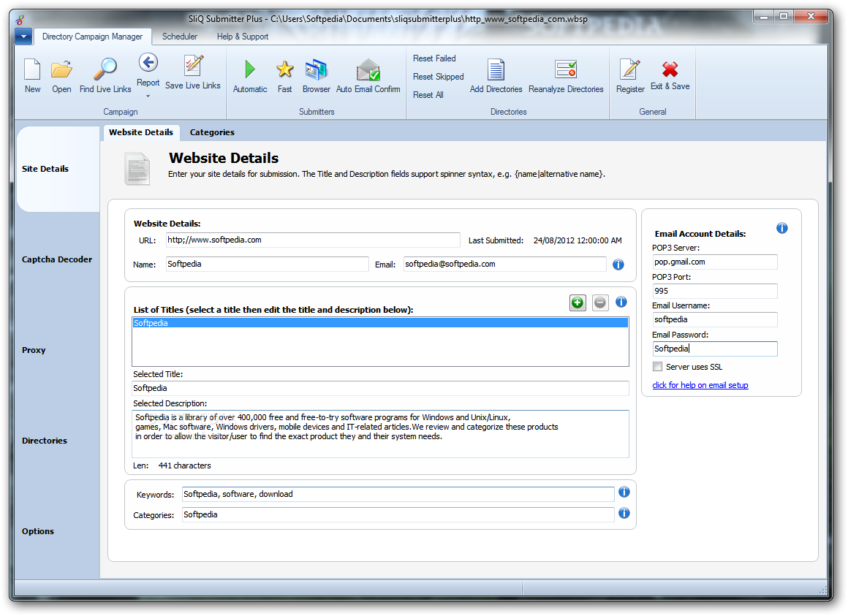Open the application menu button
This screenshot has height=616, width=848.
(x=23, y=37)
